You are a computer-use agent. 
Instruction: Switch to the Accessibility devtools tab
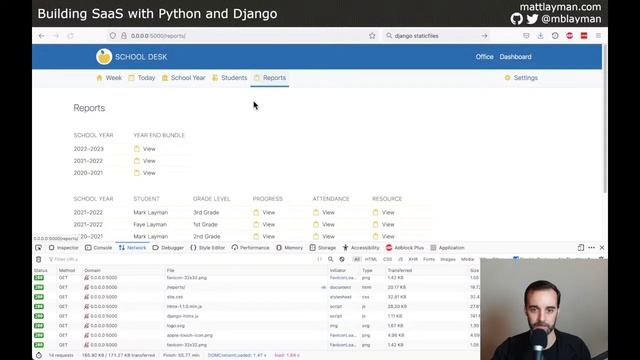[x=361, y=248]
